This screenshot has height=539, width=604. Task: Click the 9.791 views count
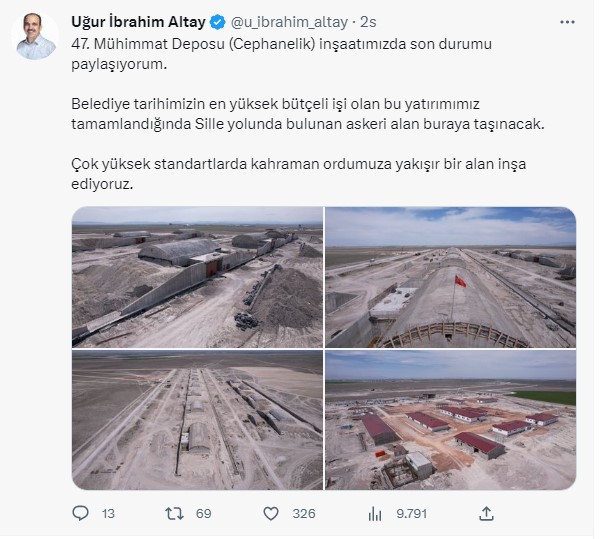coord(411,514)
